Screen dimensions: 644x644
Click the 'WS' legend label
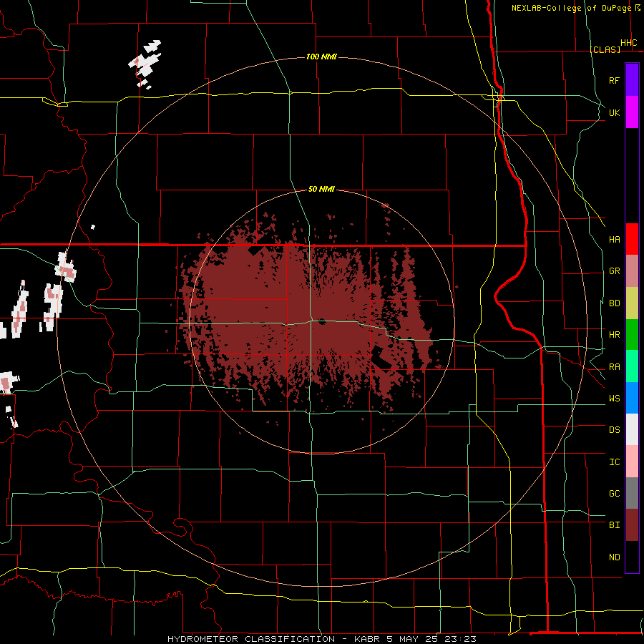[614, 399]
